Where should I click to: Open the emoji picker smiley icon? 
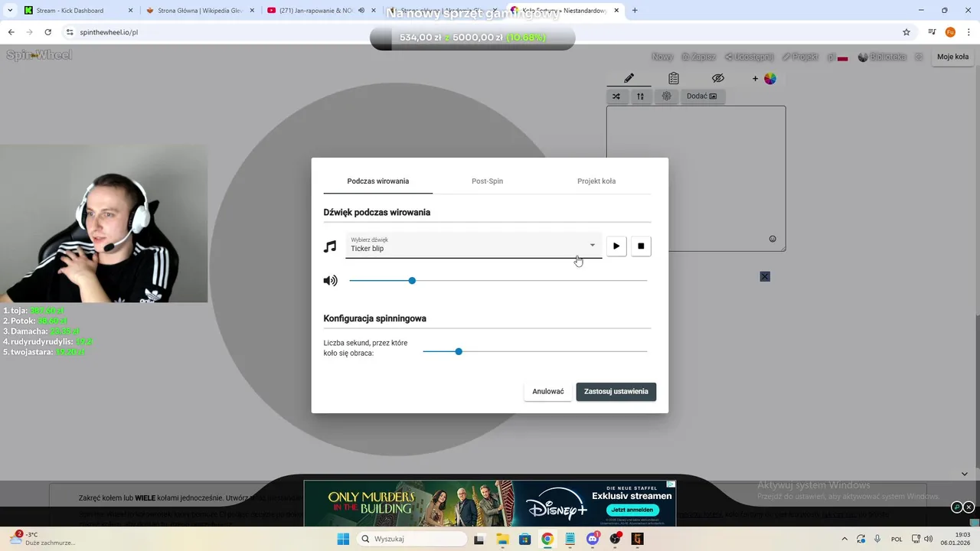click(773, 239)
